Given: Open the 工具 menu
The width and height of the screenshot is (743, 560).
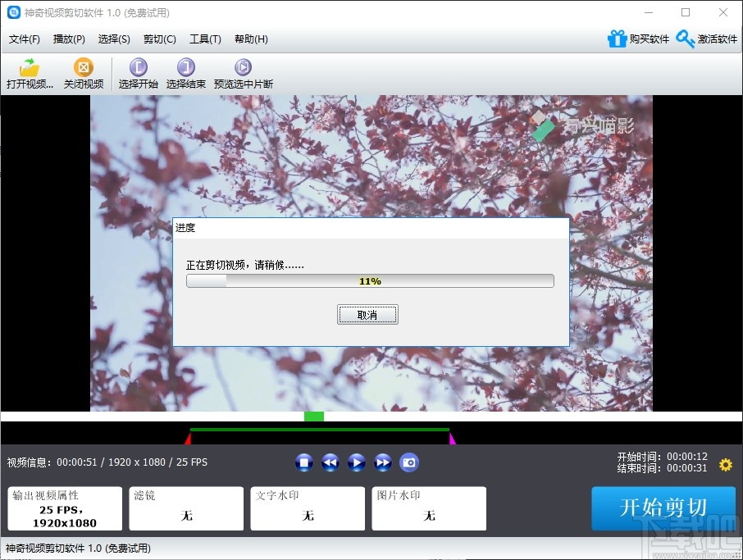Looking at the screenshot, I should coord(205,39).
